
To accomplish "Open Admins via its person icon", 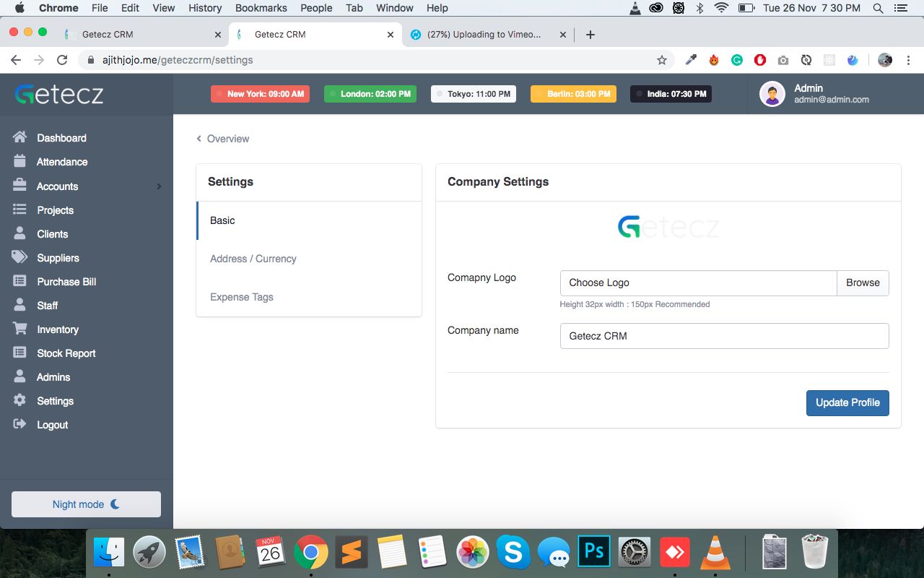I will click(19, 376).
